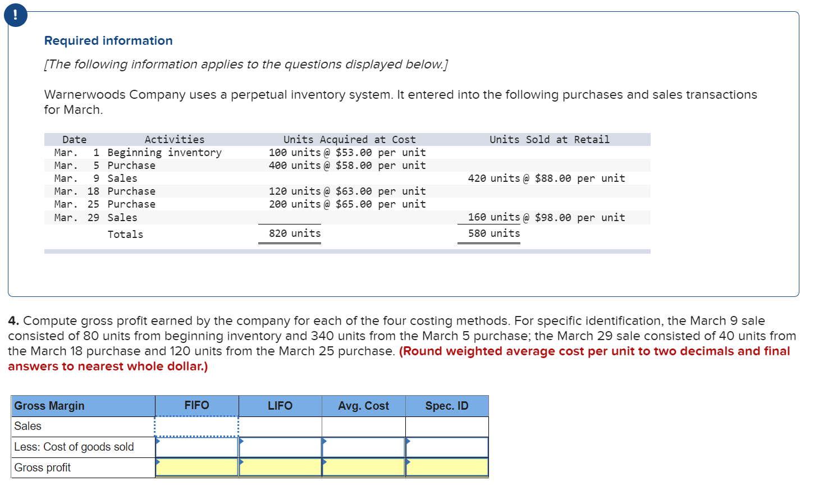Click the 'Sales' row label in Gross Margin table

click(x=28, y=426)
